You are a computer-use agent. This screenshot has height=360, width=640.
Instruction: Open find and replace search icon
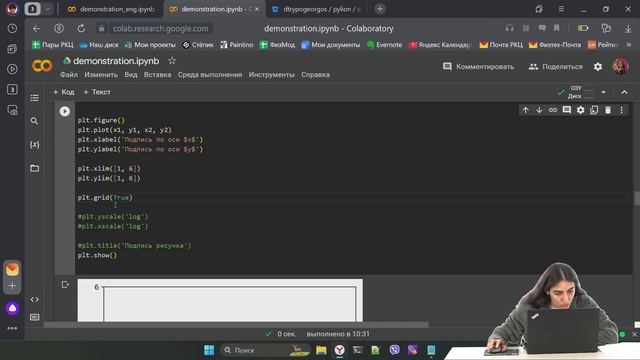(x=35, y=121)
